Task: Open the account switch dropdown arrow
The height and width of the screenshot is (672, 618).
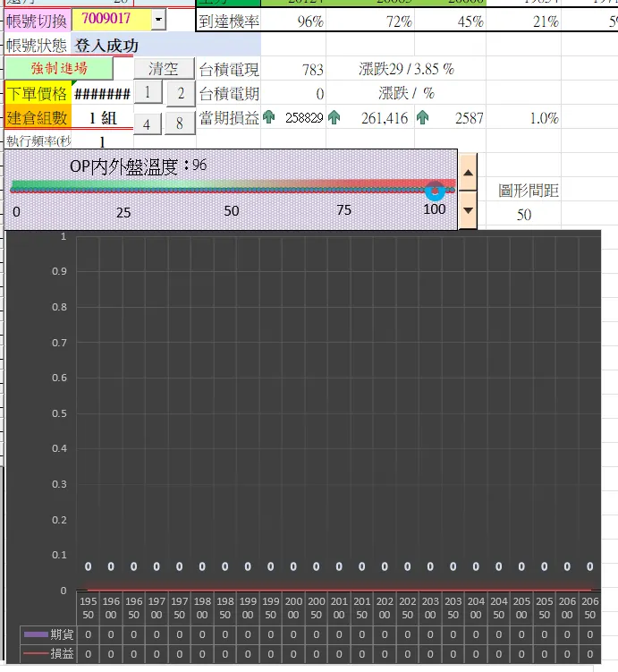Action: coord(158,20)
